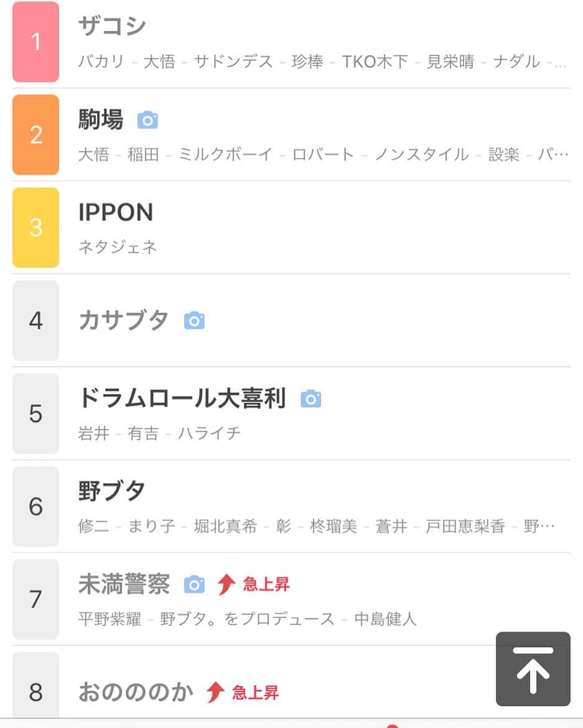Open related word ミルクボーイ
Screen dimensions: 583x728
[x=226, y=154]
